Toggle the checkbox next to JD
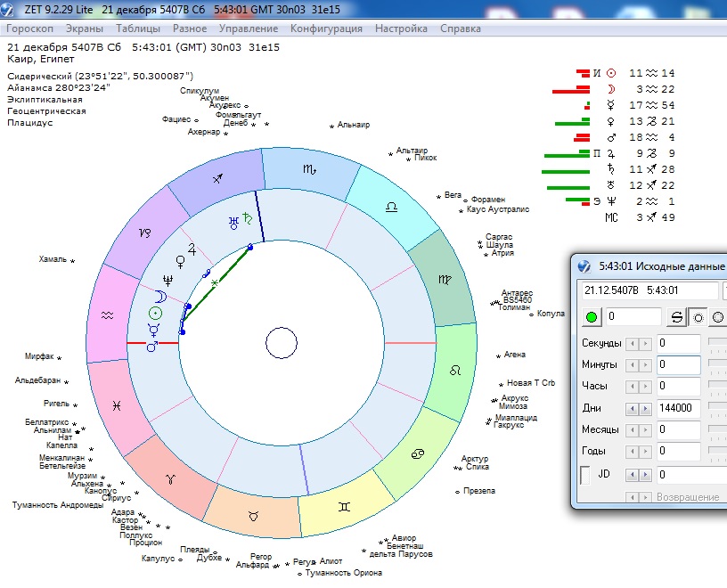 (585, 476)
